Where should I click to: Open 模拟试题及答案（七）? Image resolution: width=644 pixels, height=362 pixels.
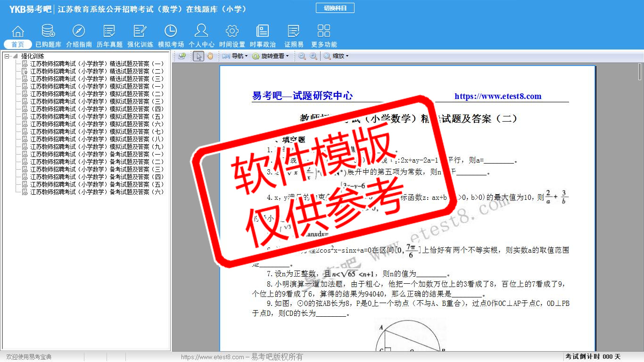(x=97, y=132)
